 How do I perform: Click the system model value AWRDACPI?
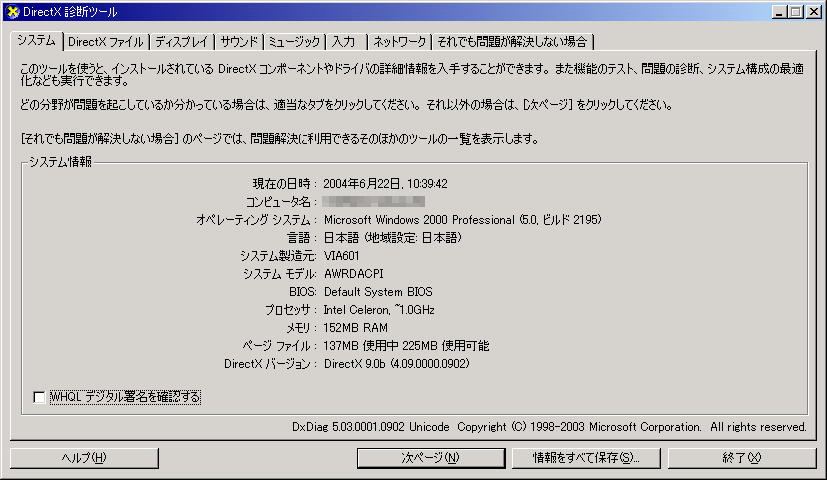(353, 274)
